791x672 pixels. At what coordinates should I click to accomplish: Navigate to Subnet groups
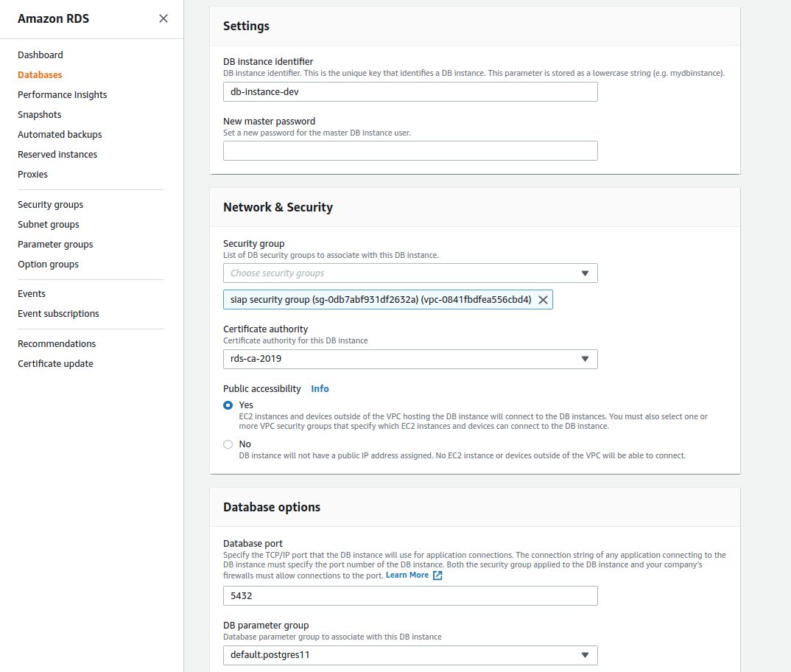(49, 225)
